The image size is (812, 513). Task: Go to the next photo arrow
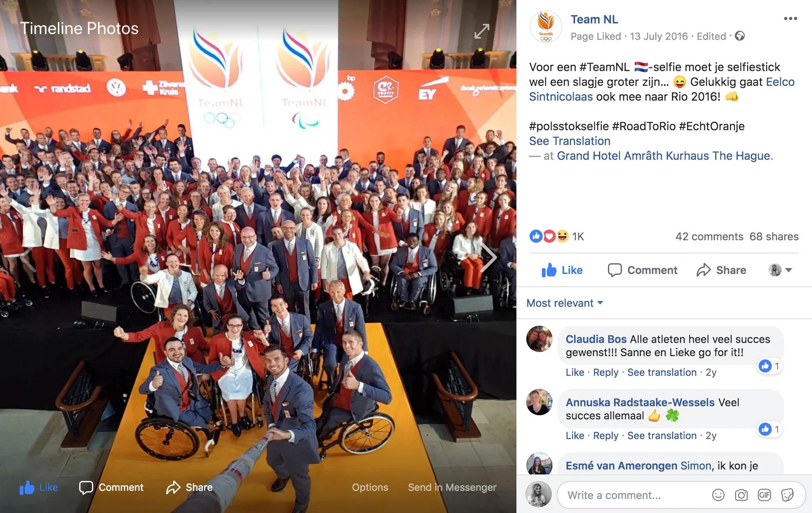(x=489, y=258)
